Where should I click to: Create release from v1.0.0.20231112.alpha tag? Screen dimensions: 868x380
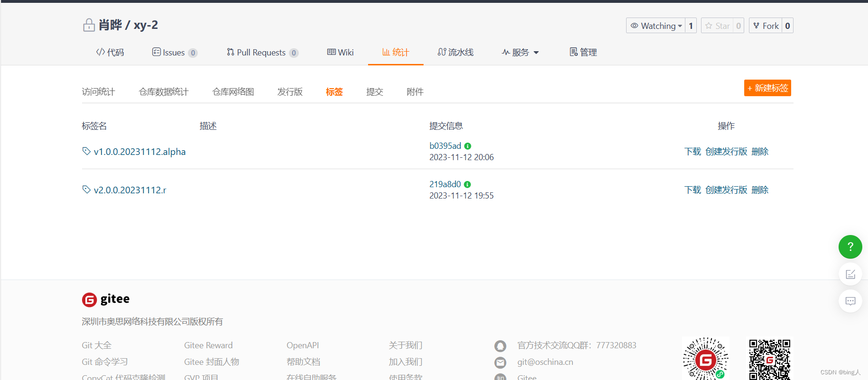(x=726, y=152)
